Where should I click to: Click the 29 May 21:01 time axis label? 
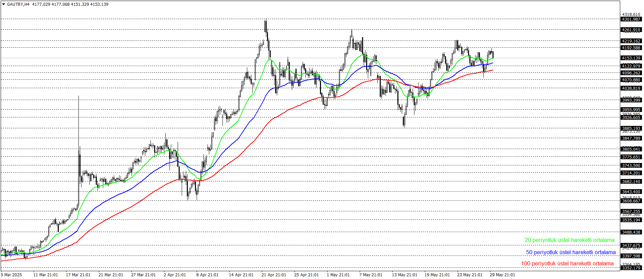[x=502, y=275]
